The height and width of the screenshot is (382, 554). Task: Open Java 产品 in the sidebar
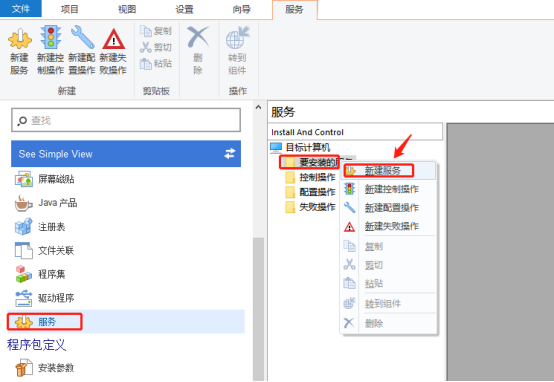[46, 203]
